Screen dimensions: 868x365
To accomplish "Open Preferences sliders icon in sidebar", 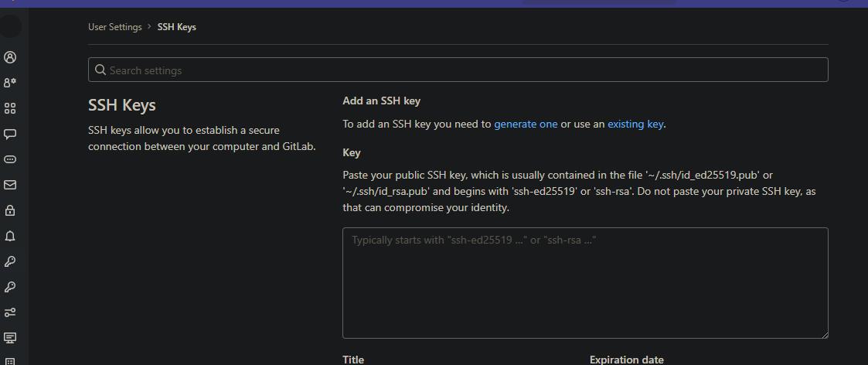I will [x=10, y=312].
